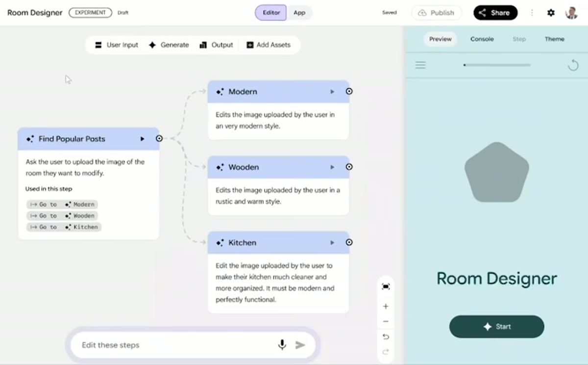Click the Wooden step description text
This screenshot has width=588, height=365.
278,196
